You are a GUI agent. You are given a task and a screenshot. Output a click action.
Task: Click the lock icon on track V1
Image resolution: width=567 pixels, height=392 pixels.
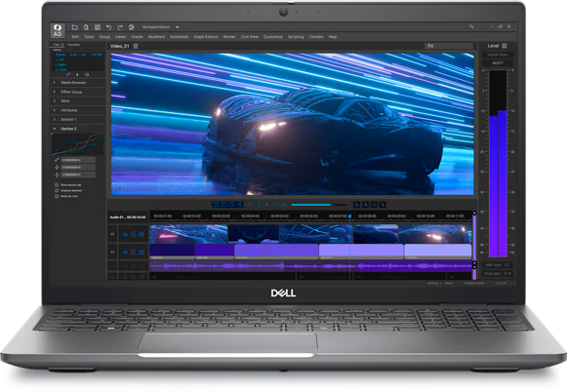coord(133,252)
